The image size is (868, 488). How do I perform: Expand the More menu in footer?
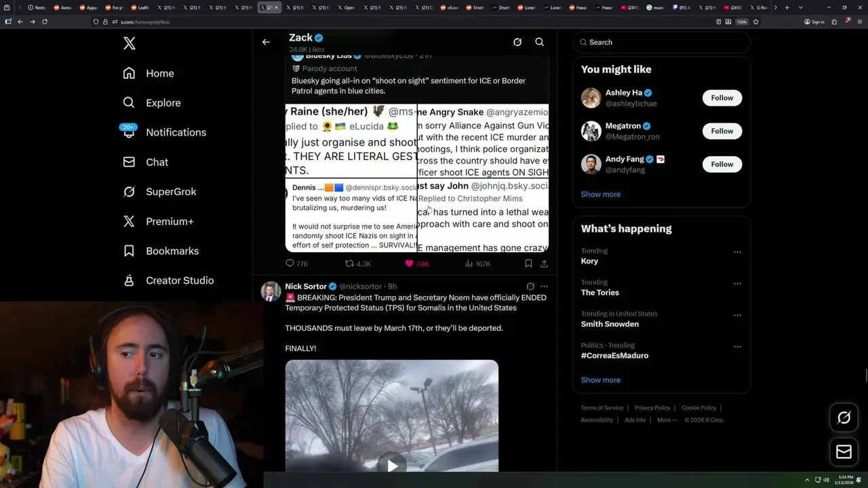667,420
